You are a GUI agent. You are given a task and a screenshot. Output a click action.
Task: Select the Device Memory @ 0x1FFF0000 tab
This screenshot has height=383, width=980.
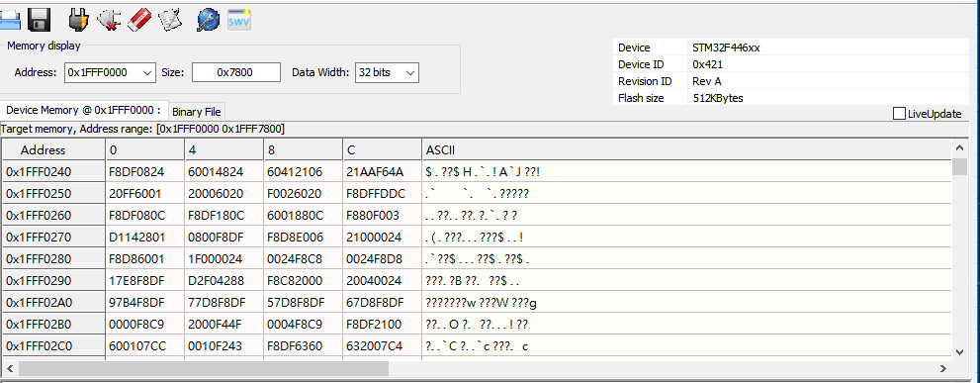(x=83, y=110)
